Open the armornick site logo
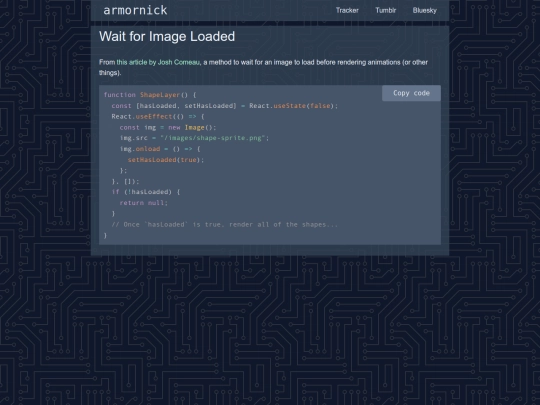 pos(135,10)
